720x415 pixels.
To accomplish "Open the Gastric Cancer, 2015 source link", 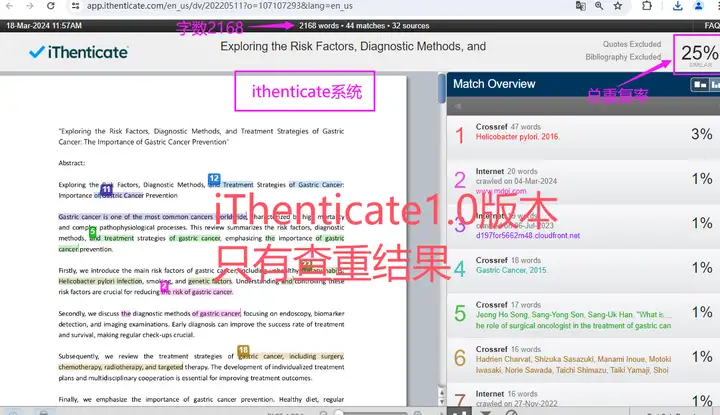I will [511, 270].
